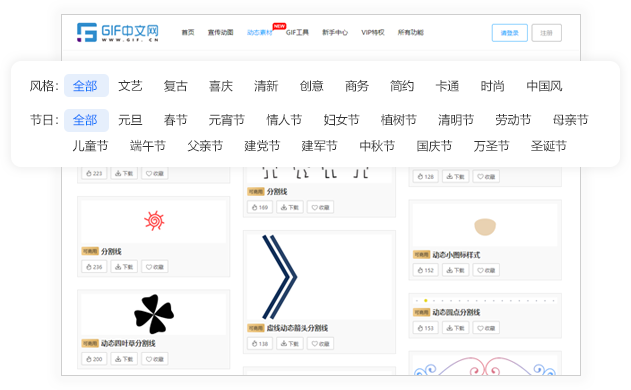Download the 动态小图标样式 item
The height and width of the screenshot is (390, 631).
456,270
